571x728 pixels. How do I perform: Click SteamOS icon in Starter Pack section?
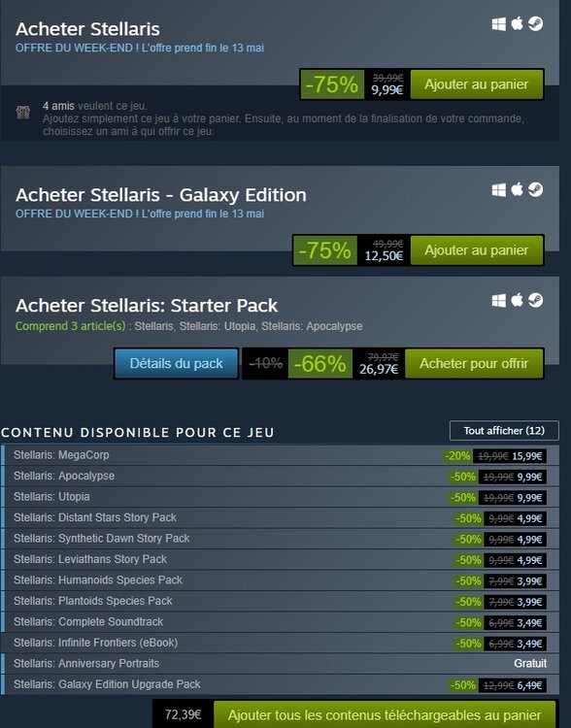click(535, 300)
